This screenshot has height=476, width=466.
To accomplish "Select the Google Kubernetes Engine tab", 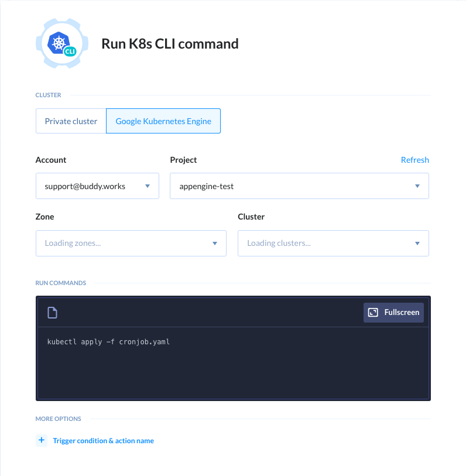I will (x=163, y=121).
